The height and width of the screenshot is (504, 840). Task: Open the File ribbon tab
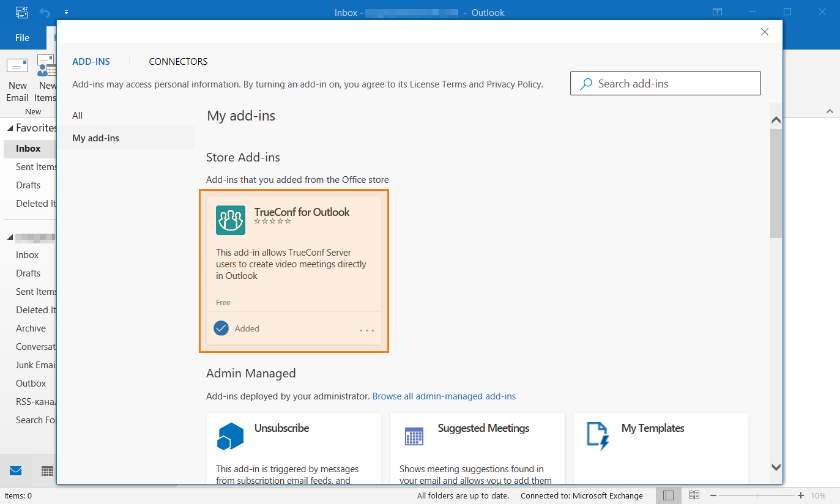tap(22, 38)
